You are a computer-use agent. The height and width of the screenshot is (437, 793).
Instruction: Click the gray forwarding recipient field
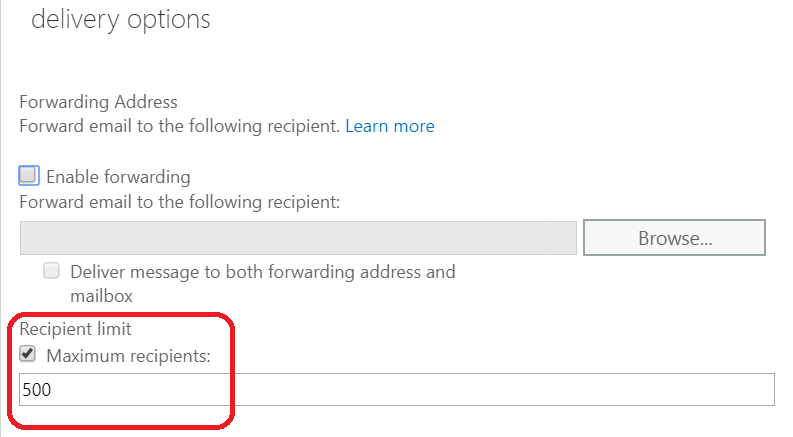(298, 239)
